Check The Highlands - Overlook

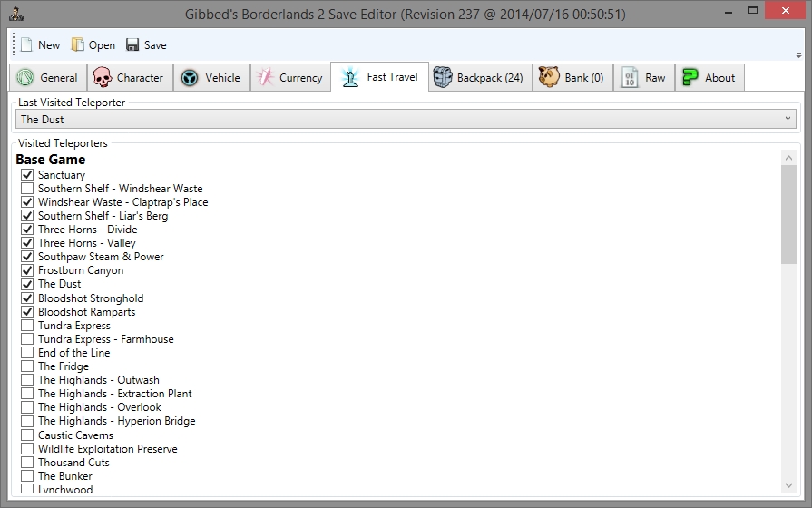tap(27, 407)
